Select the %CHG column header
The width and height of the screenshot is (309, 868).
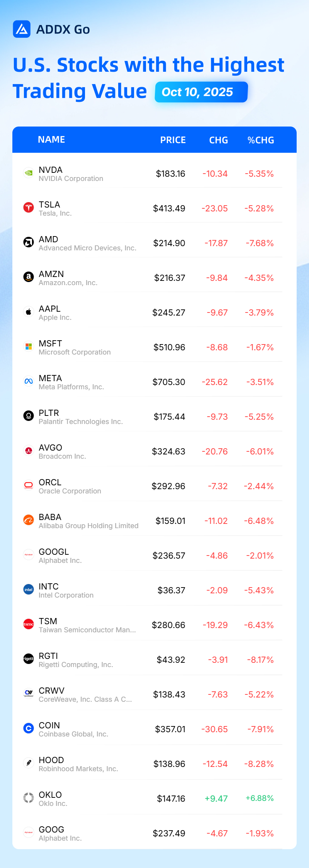coord(261,140)
